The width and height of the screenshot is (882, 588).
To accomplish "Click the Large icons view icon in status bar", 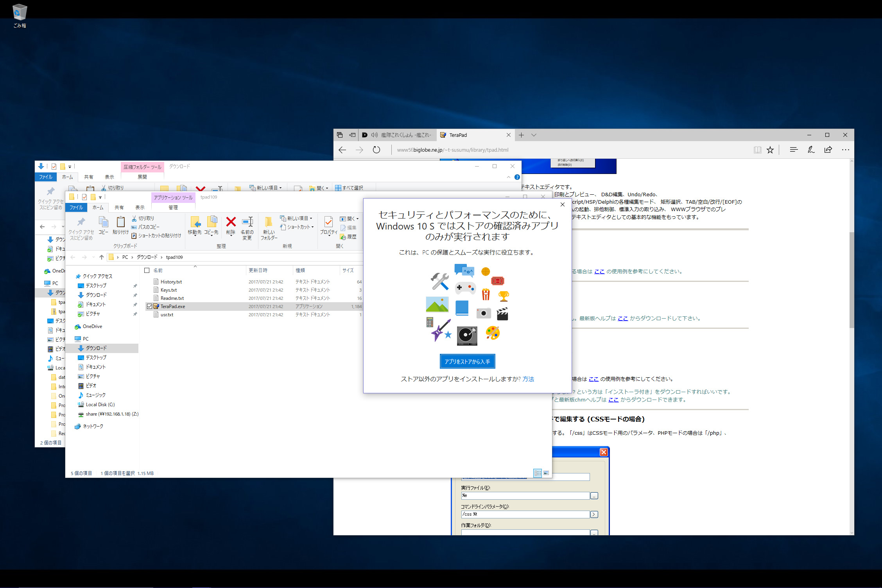I will pos(546,473).
